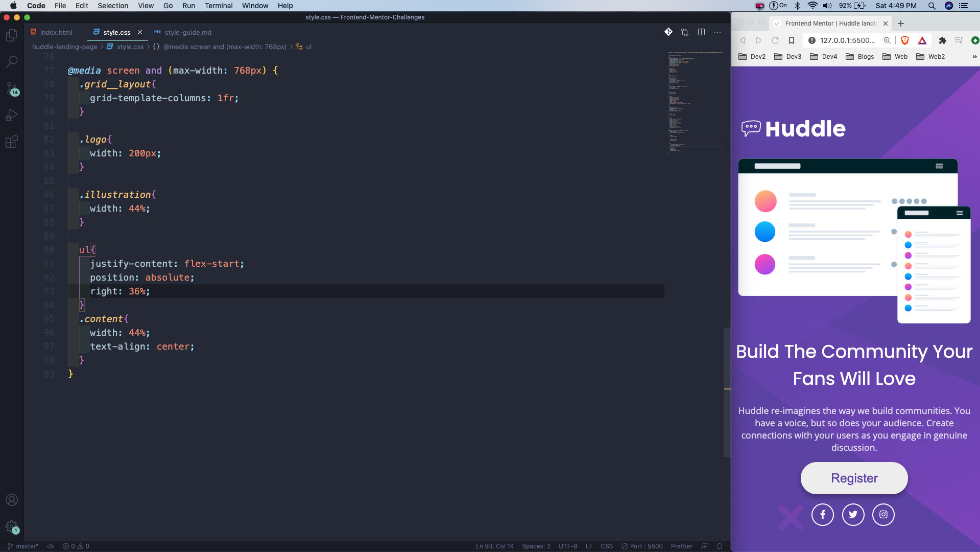Click the Facebook icon on Huddle page
Screen dimensions: 980x552
822,515
